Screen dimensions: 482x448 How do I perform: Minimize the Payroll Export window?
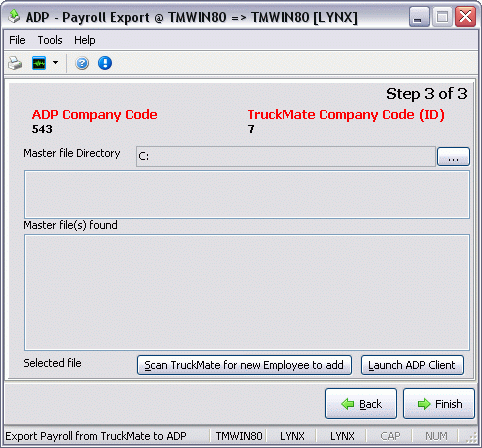point(419,17)
